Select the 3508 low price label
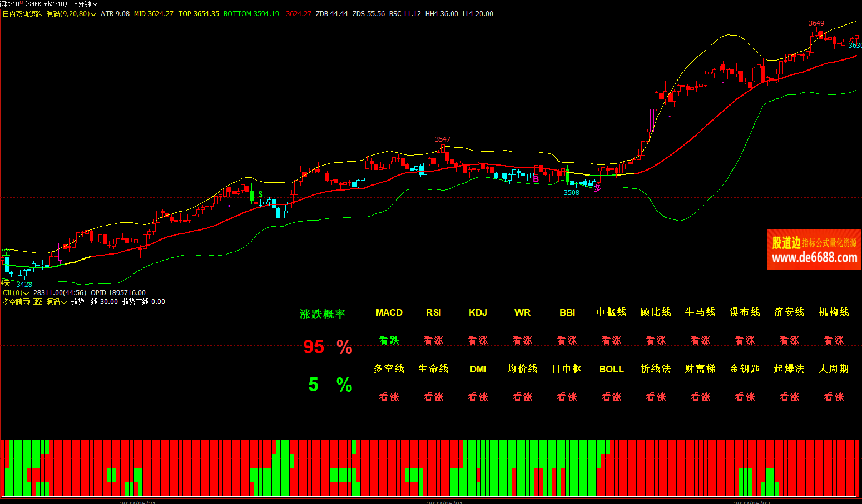862x504 pixels. pos(571,193)
